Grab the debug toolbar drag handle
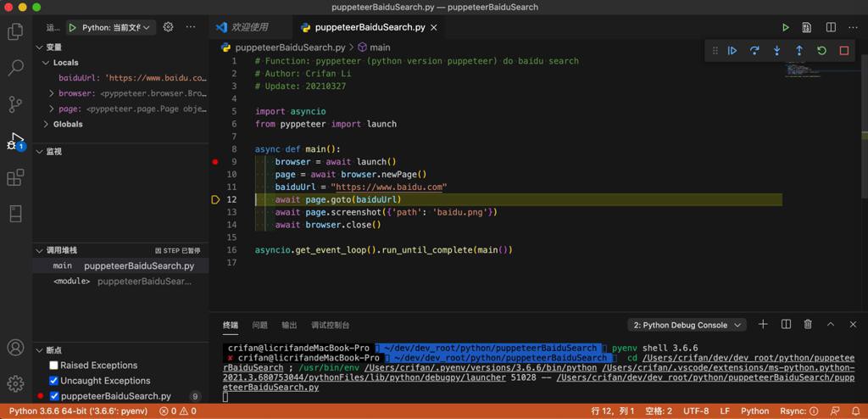868x419 pixels. pyautogui.click(x=715, y=50)
